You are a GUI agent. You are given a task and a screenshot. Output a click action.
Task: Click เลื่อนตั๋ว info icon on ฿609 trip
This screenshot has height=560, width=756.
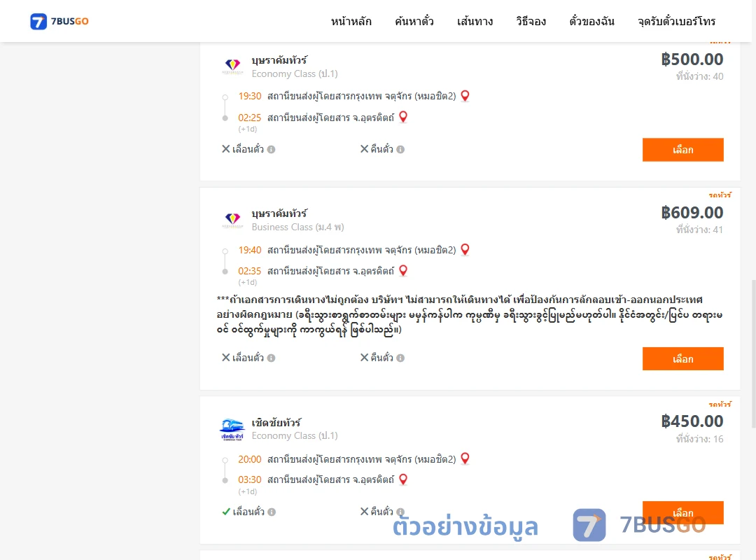(272, 358)
